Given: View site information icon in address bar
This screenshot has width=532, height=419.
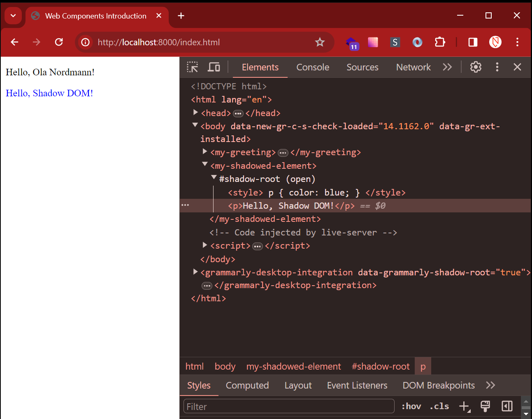Looking at the screenshot, I should click(85, 42).
